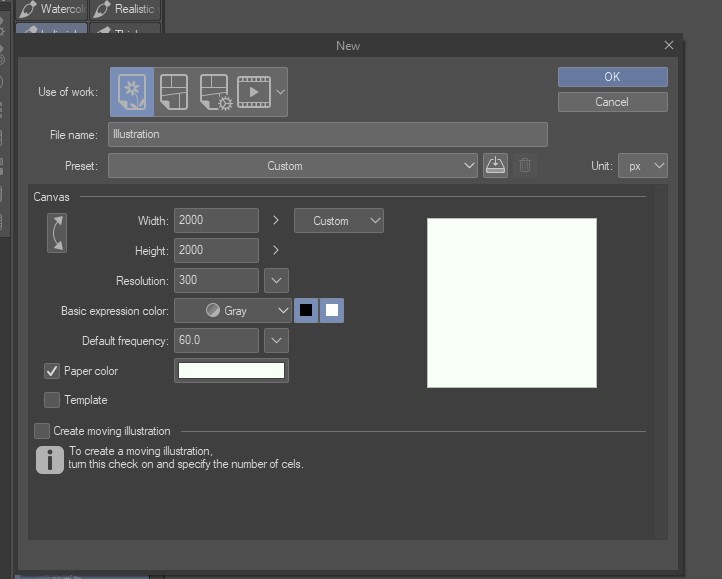Open the Paper color swatch

coord(231,371)
